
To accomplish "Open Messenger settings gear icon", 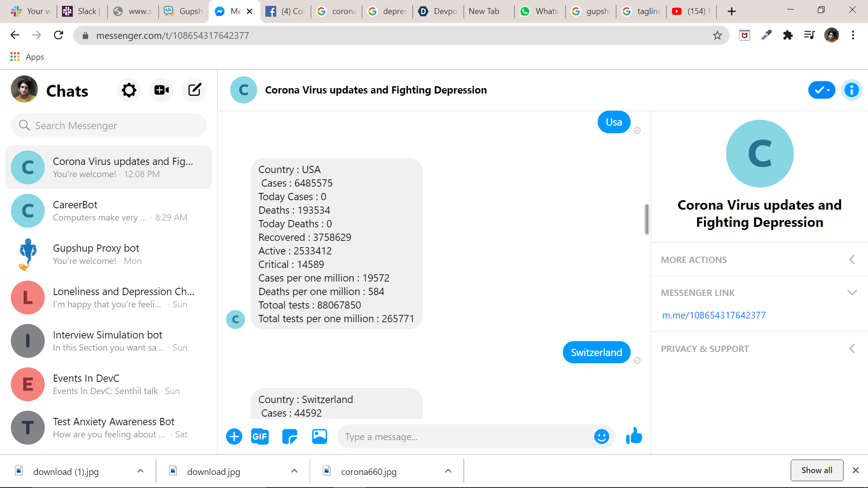I will pyautogui.click(x=129, y=90).
